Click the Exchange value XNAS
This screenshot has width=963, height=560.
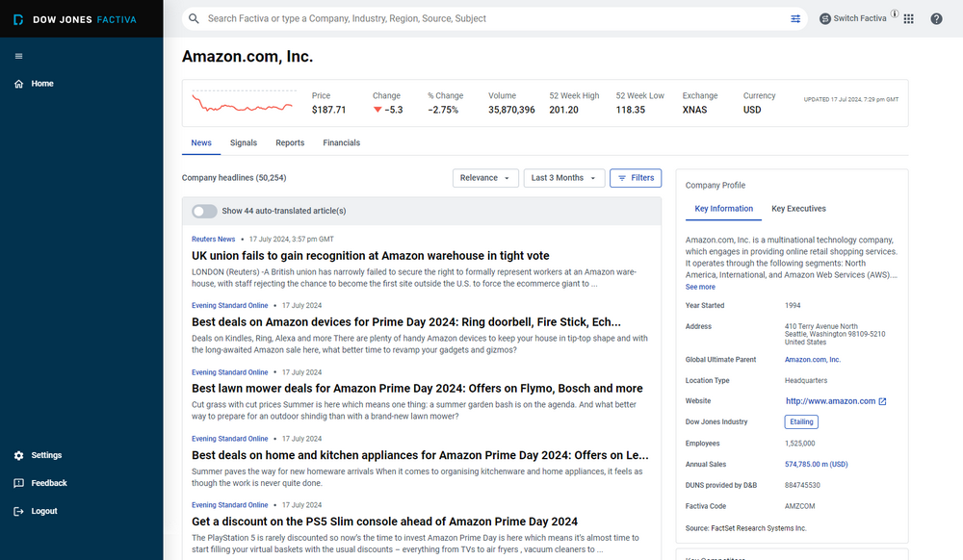[x=694, y=110]
